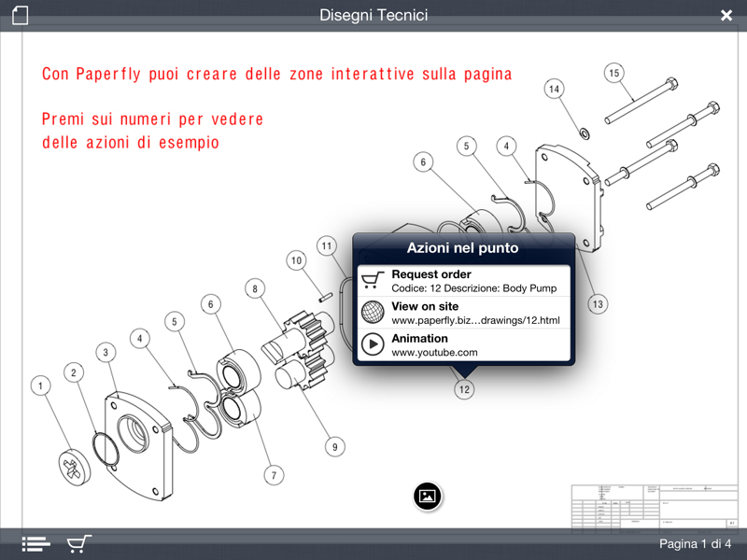Select Request order for Body Pump

[x=476, y=281]
